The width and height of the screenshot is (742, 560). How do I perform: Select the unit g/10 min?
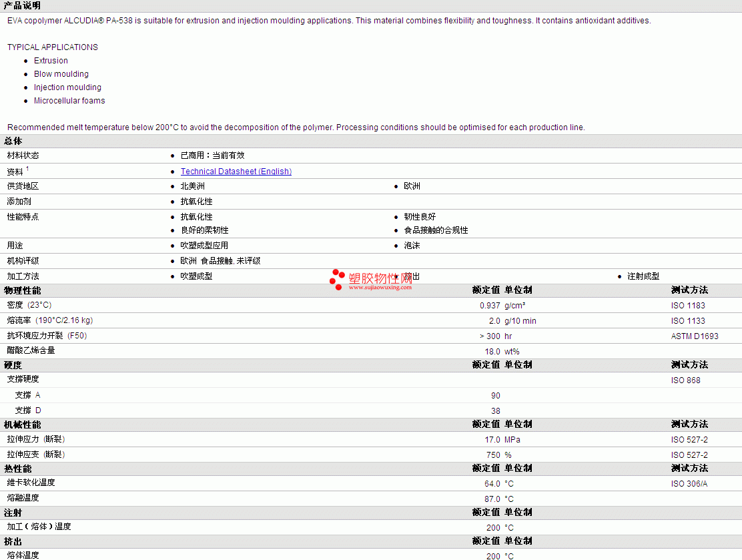tap(520, 321)
